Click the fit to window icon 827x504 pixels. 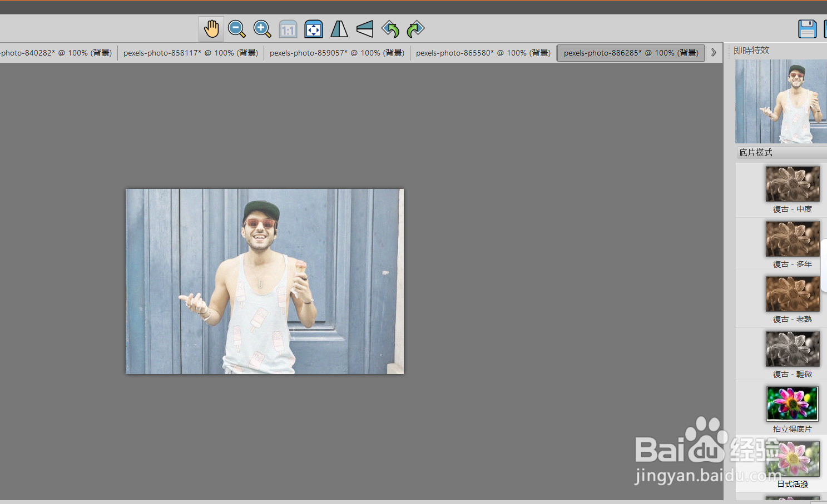[314, 29]
